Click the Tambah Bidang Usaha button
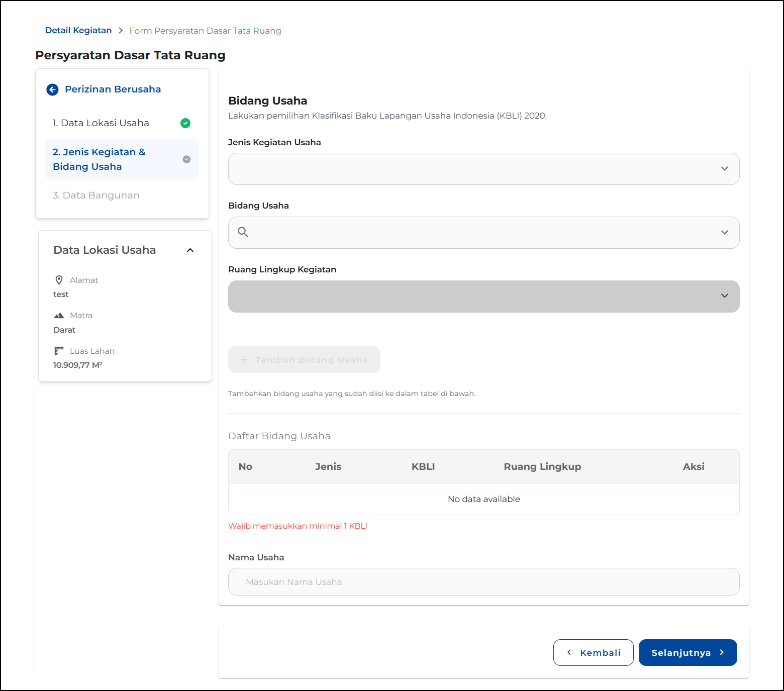This screenshot has width=784, height=691. 304,360
